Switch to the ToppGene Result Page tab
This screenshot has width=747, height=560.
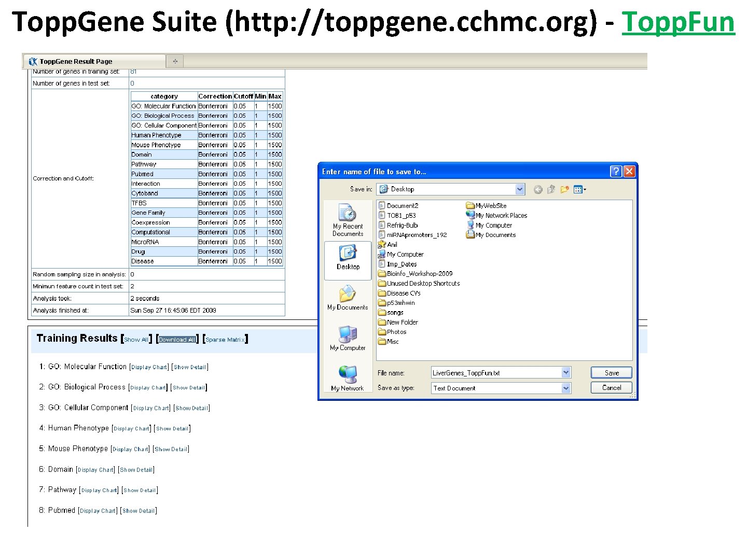pyautogui.click(x=94, y=61)
